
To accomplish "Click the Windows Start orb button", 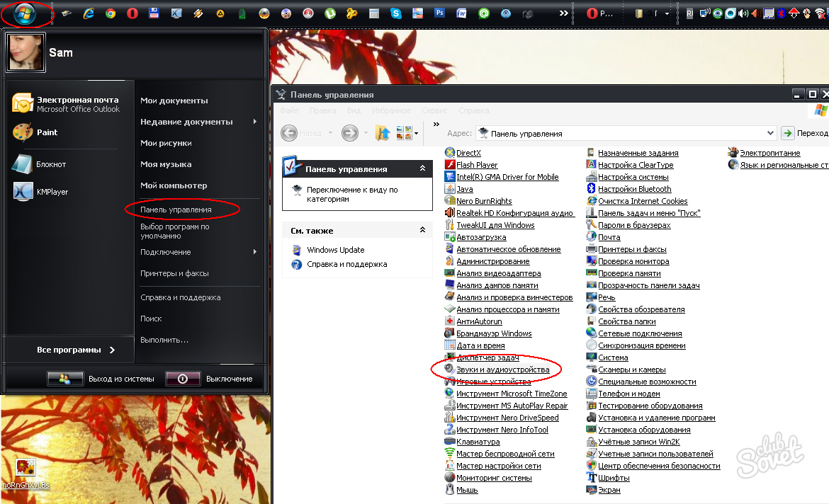I will coord(24,13).
